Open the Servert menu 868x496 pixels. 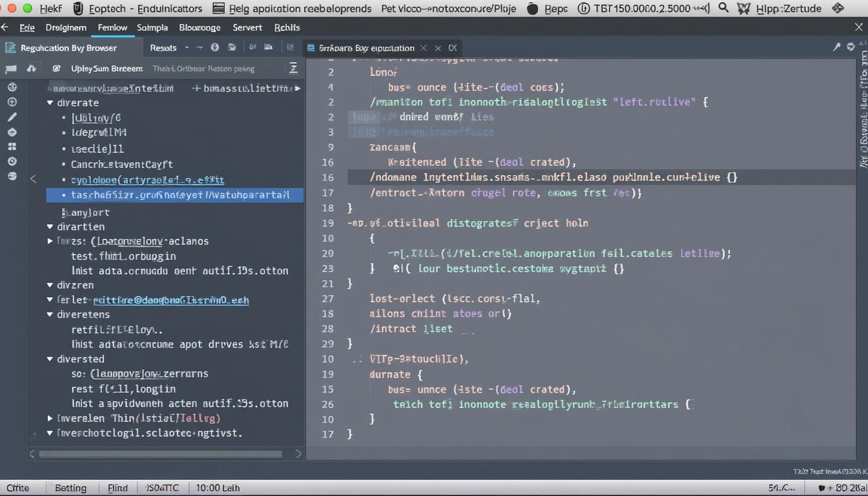(x=247, y=27)
